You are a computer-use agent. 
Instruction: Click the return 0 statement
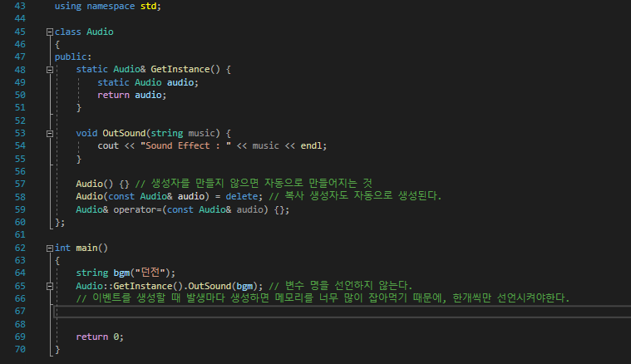tap(100, 337)
